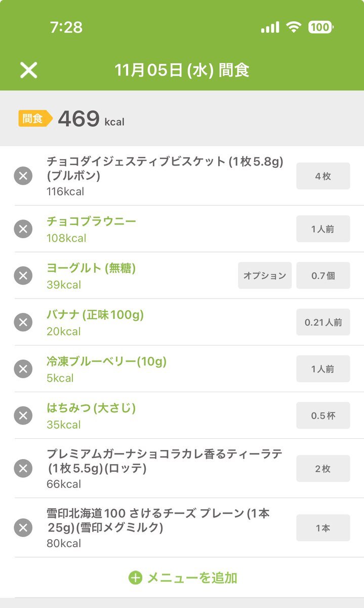Open the 冷凍ブルーベリー(10g) item details

106,362
